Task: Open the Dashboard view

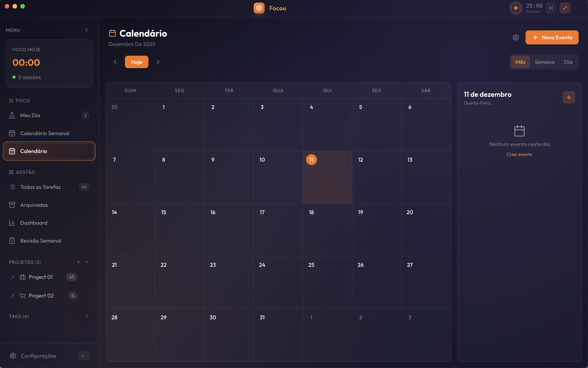Action: point(33,223)
